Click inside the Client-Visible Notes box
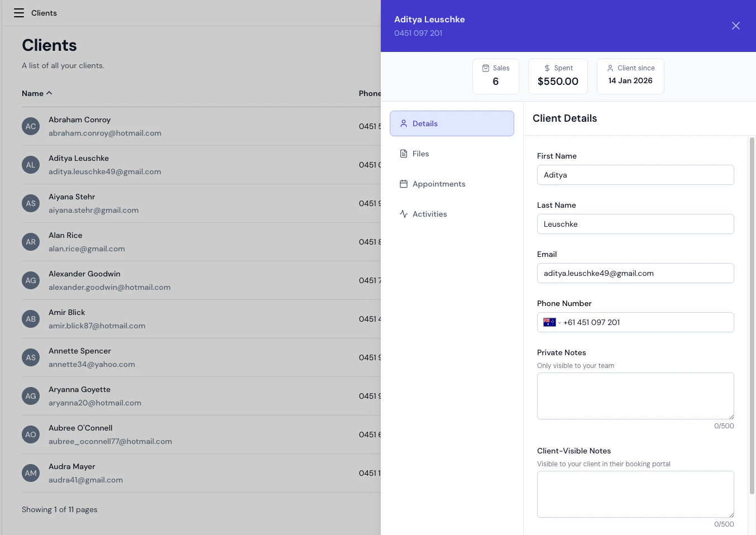The width and height of the screenshot is (756, 535). [x=635, y=494]
